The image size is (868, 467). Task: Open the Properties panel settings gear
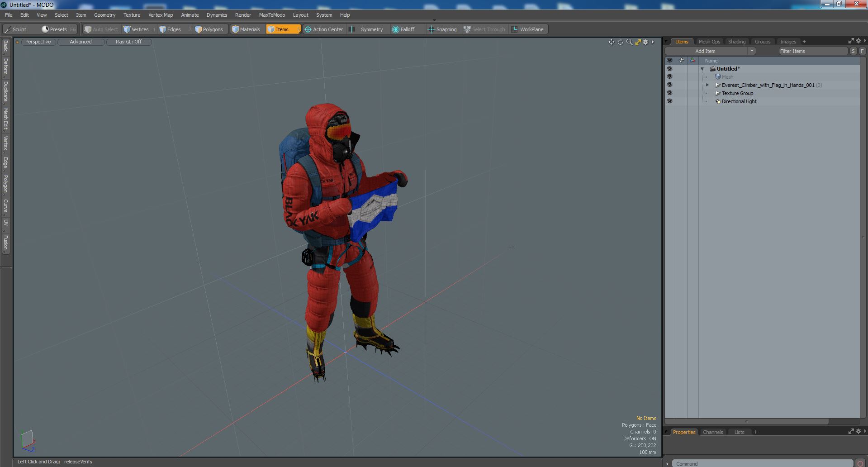(858, 431)
